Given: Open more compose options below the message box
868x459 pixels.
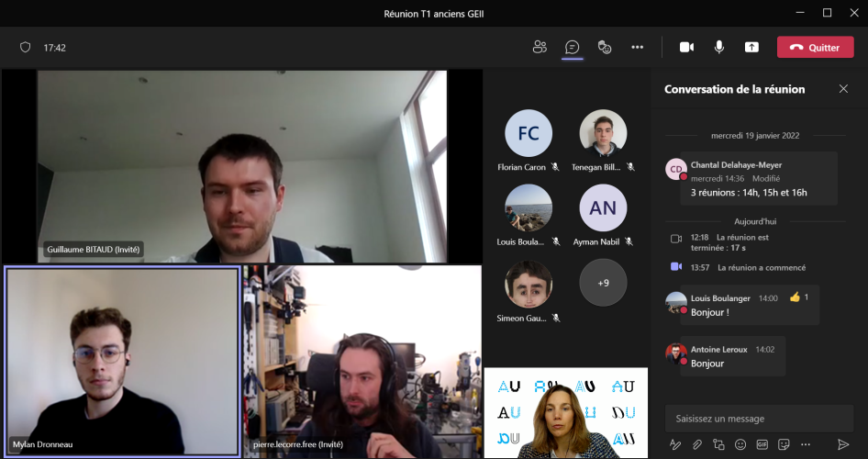Looking at the screenshot, I should click(805, 444).
